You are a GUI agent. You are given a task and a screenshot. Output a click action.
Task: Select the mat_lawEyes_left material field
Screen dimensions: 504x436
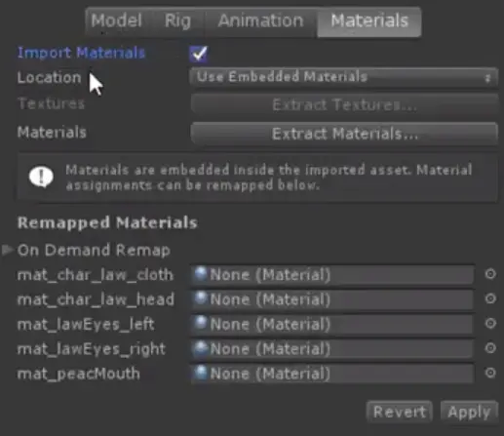[332, 324]
